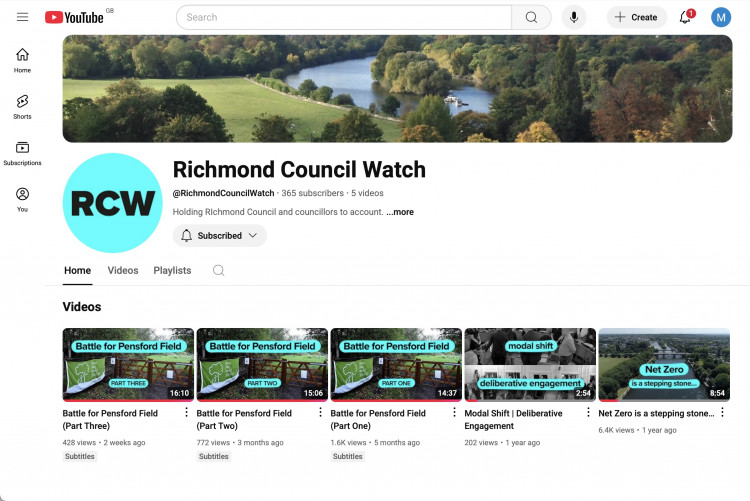Click the 1.6K views 5 months ago text

pos(375,443)
